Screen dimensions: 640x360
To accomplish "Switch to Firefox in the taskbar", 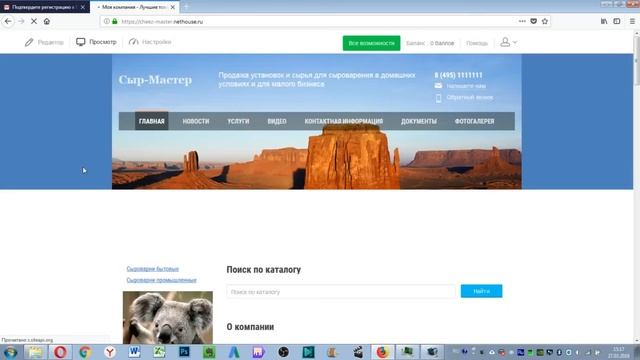I will (382, 352).
